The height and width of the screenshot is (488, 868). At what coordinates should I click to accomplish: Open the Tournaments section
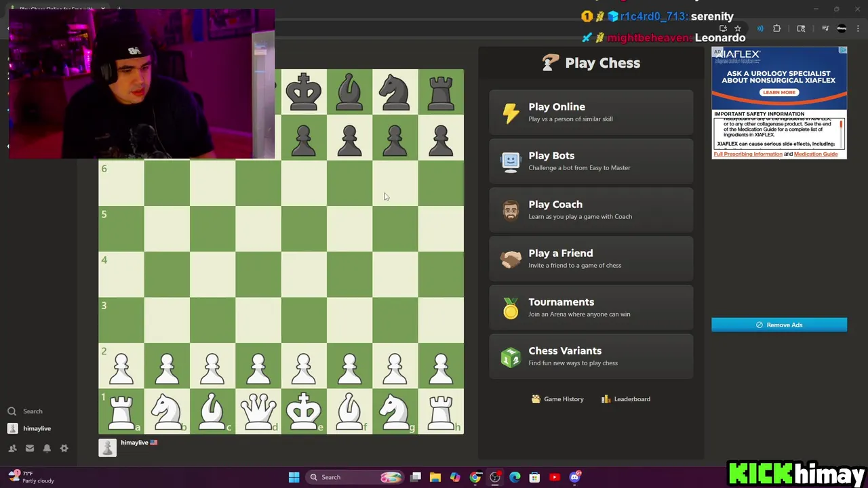pos(591,308)
